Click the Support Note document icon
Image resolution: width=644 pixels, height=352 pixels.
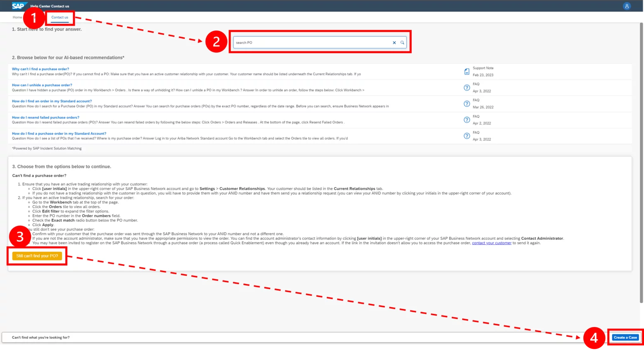(x=467, y=72)
